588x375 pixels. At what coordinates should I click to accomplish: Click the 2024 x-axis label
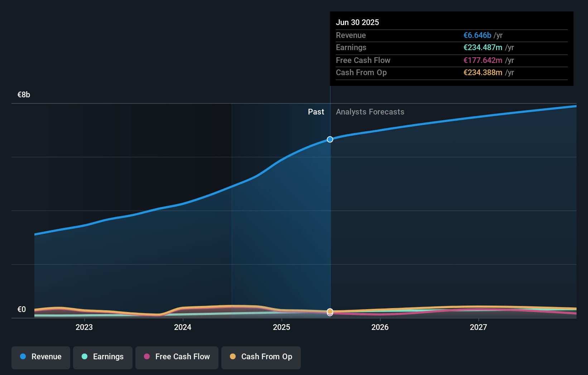click(183, 327)
